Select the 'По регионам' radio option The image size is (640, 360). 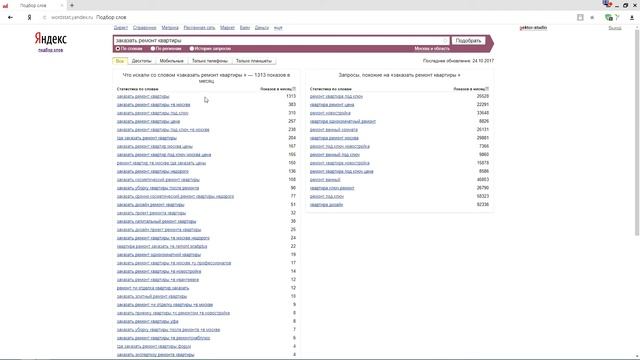(x=153, y=49)
